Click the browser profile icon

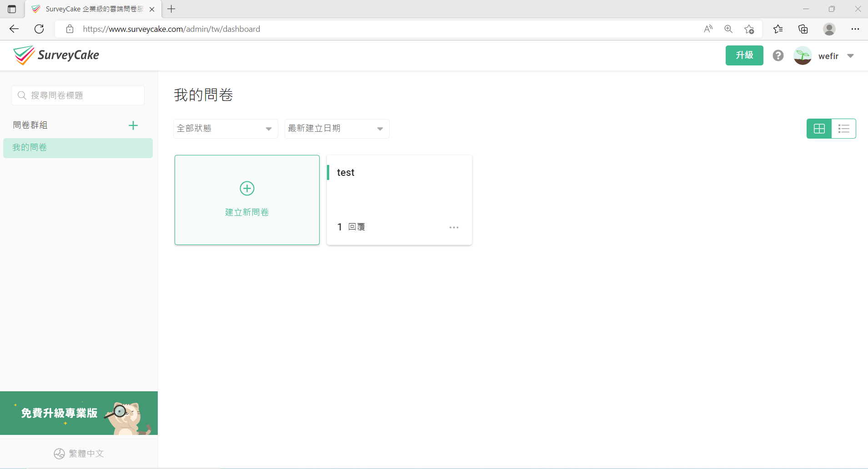[x=829, y=29]
